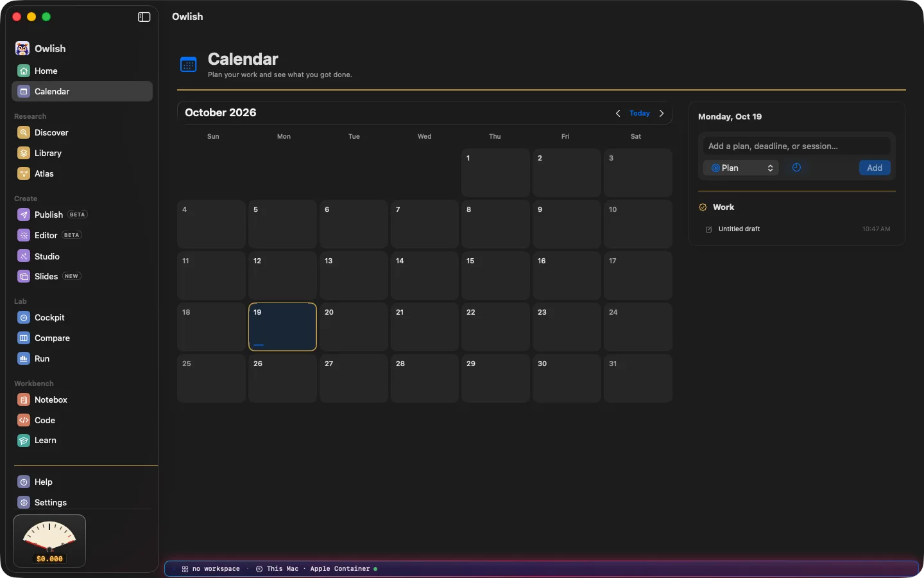Select October 31 day cell
Image resolution: width=924 pixels, height=578 pixels.
point(638,378)
